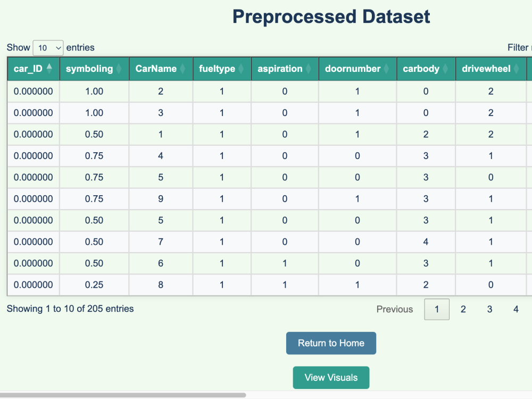The image size is (532, 399).
Task: Click the View Visuals button
Action: 331,377
